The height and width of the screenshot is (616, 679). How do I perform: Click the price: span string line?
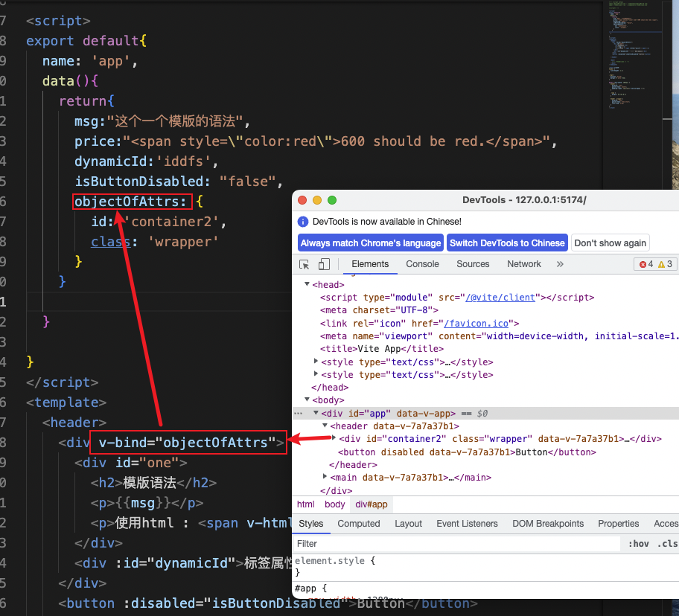(x=316, y=141)
